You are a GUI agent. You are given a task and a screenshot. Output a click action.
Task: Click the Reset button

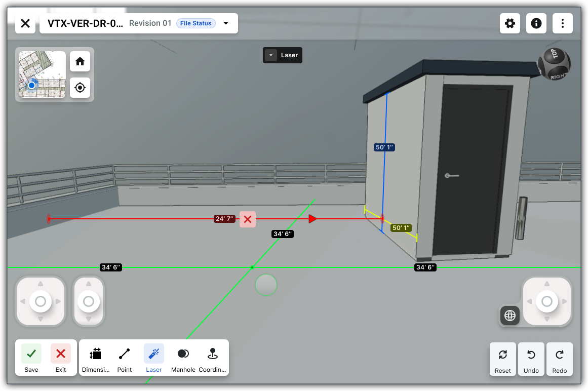point(502,359)
